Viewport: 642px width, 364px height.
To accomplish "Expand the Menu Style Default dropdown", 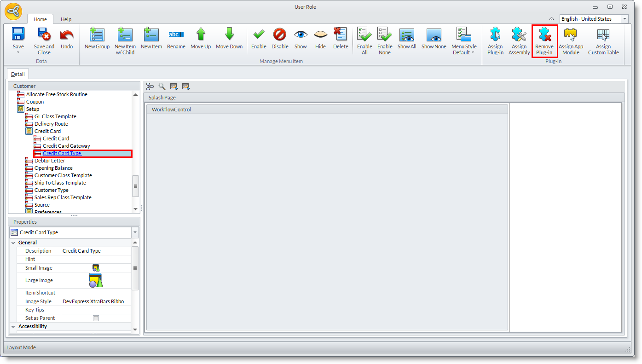I will 464,52.
